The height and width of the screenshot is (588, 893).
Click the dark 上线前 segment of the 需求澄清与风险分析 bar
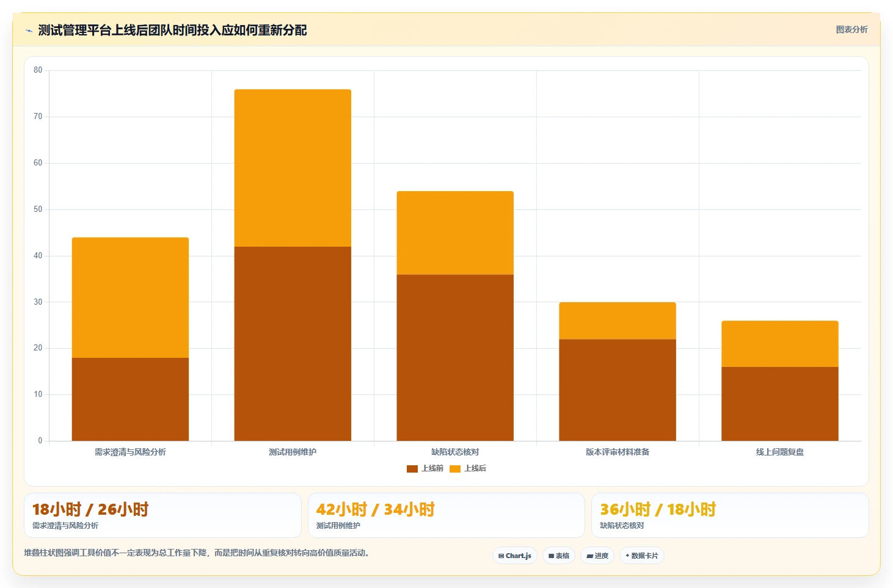(x=130, y=399)
